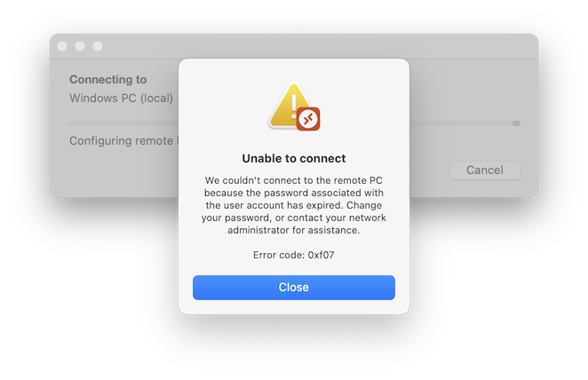Image resolution: width=588 pixels, height=380 pixels.
Task: Click the red Remote Desktop badge icon
Action: pyautogui.click(x=308, y=119)
